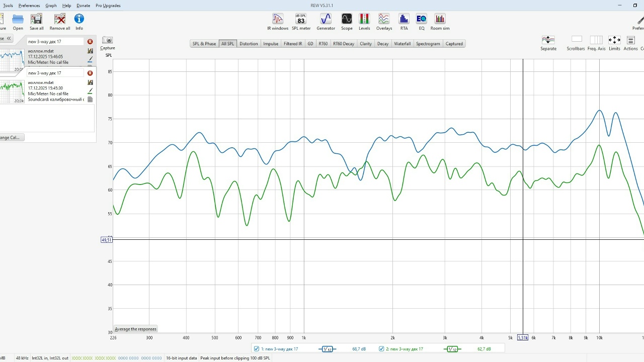This screenshot has width=644, height=362.
Task: Launch the signal Generator
Action: [326, 22]
